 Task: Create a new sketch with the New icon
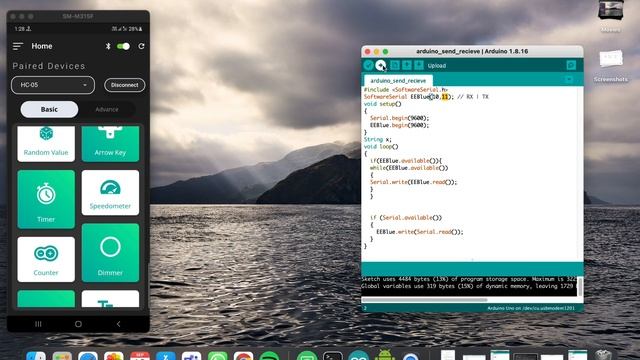pyautogui.click(x=395, y=65)
